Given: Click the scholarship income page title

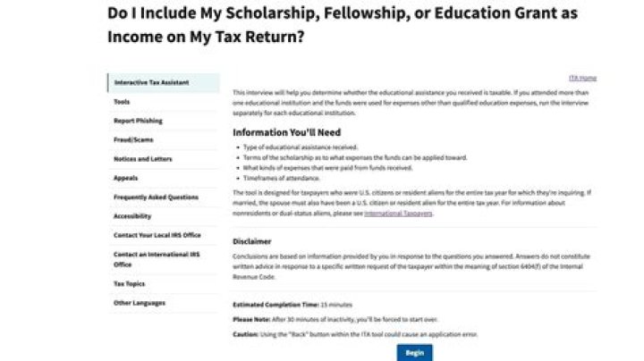Looking at the screenshot, I should pos(342,26).
